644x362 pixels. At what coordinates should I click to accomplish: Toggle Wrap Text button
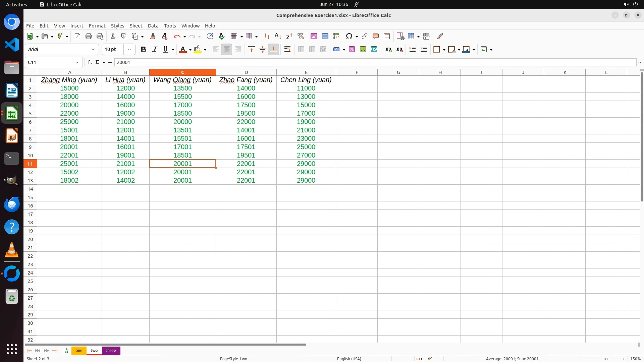click(x=287, y=49)
